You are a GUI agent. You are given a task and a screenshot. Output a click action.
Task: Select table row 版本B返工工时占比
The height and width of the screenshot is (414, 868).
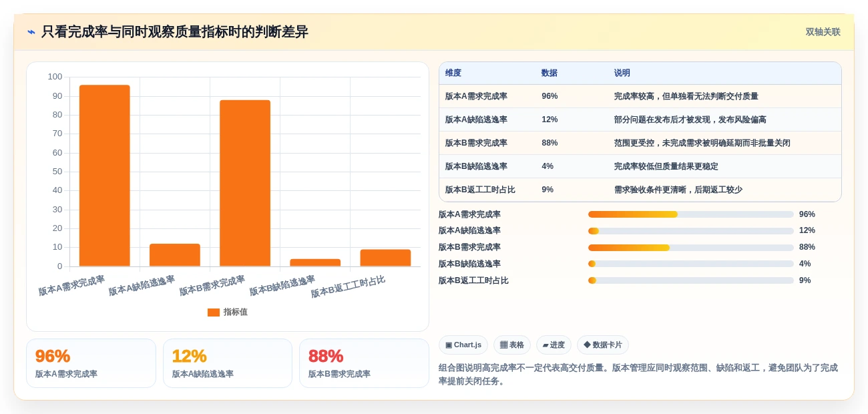tap(640, 190)
